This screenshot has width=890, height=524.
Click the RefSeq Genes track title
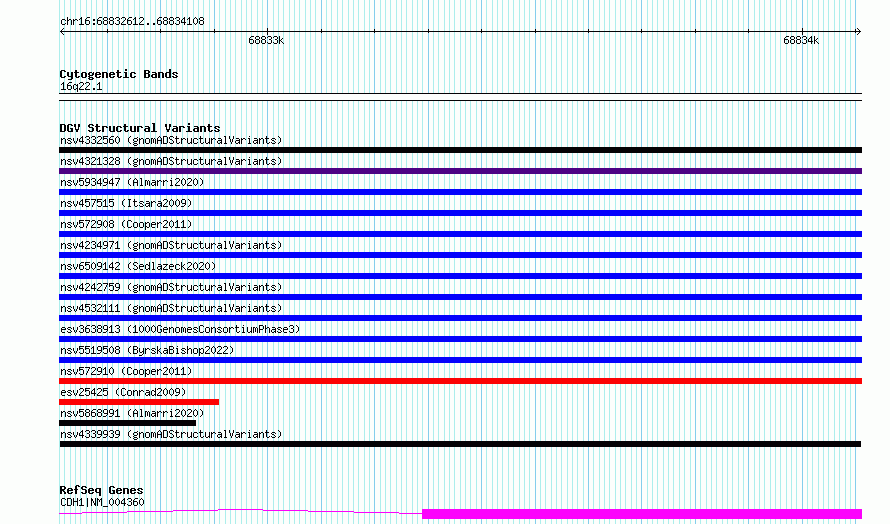(101, 490)
